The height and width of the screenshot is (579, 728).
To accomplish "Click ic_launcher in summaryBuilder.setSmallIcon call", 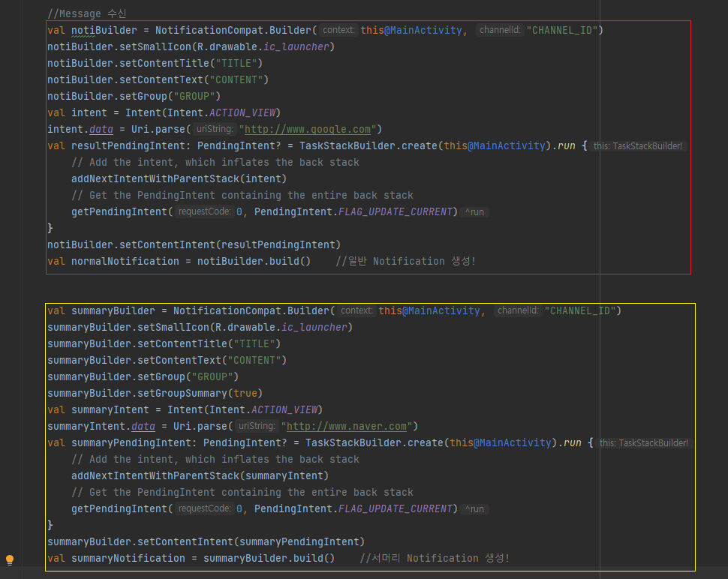I will pos(314,328).
